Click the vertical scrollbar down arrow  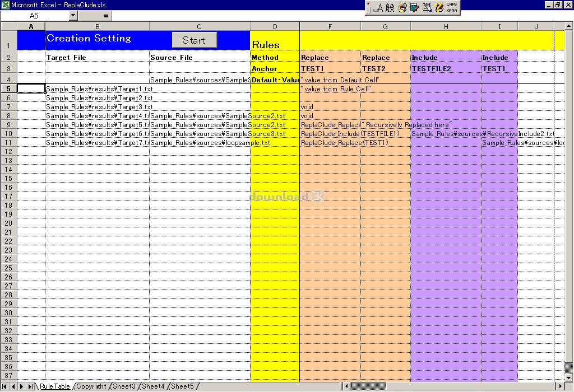tap(568, 378)
